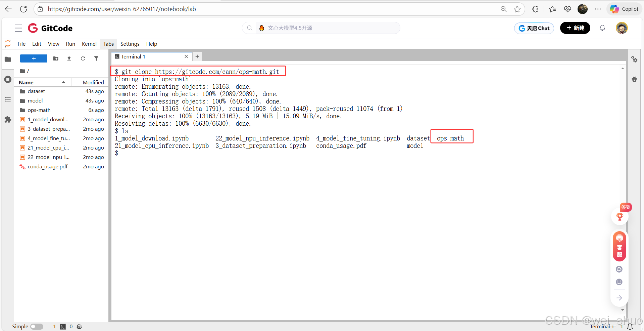Go back in the browser
The width and height of the screenshot is (644, 331).
click(x=8, y=9)
